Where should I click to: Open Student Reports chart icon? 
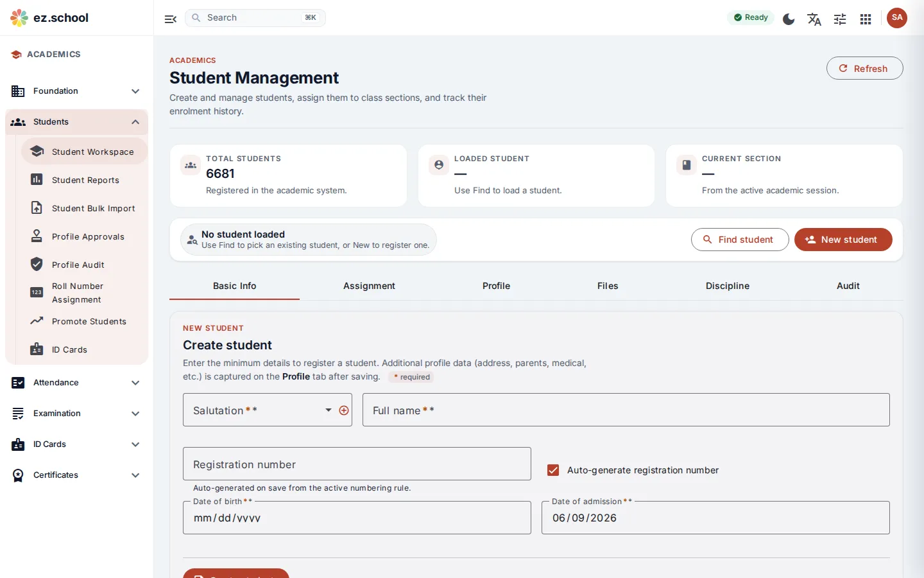pyautogui.click(x=37, y=180)
